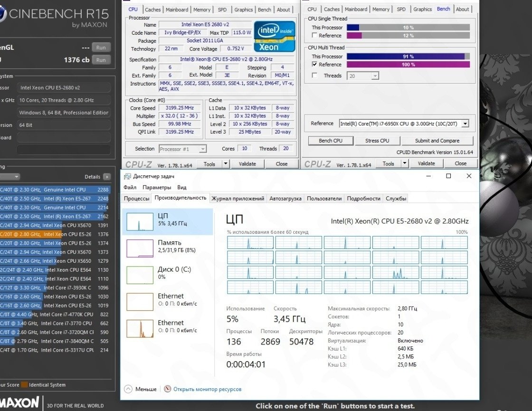Open Memory tab in left CPU-Z window

(202, 10)
